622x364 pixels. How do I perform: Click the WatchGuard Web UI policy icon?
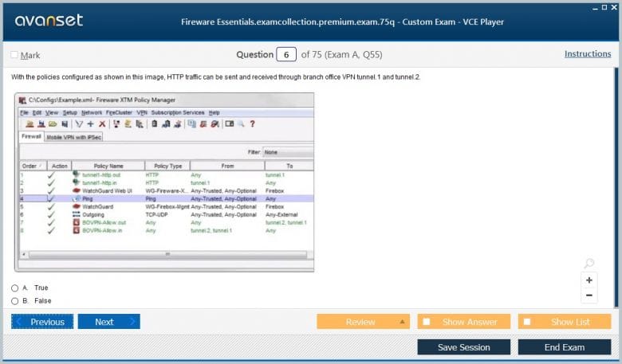click(77, 190)
